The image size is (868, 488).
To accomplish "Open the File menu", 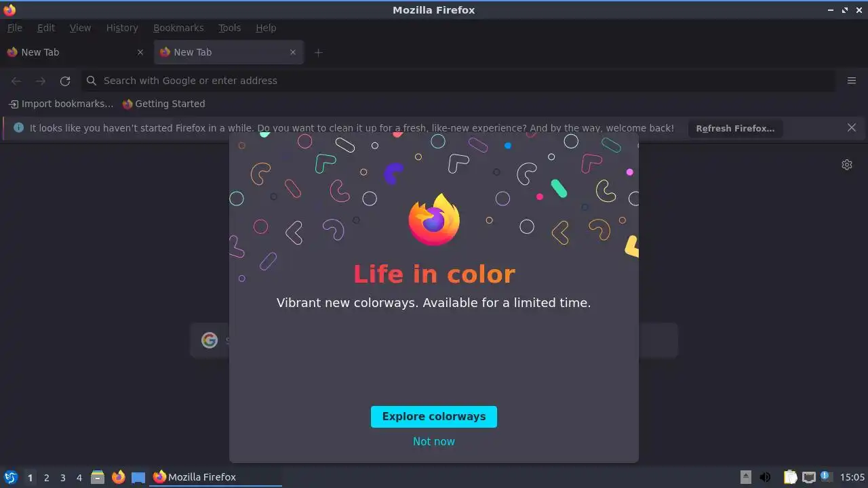I will click(x=14, y=28).
